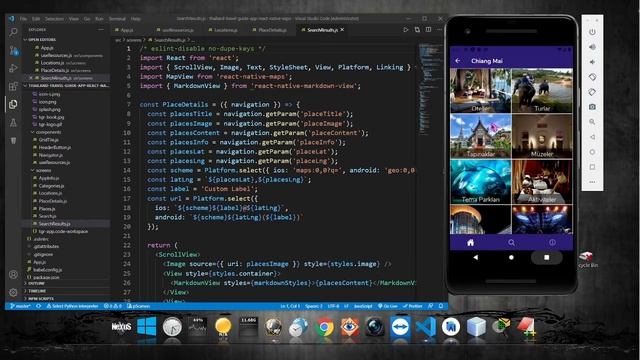
Task: Tap back arrow next to Chiang Mai
Action: click(x=458, y=61)
